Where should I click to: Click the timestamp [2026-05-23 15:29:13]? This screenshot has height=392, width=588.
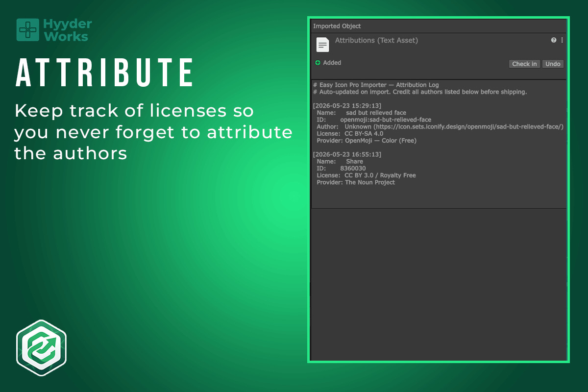tap(347, 106)
